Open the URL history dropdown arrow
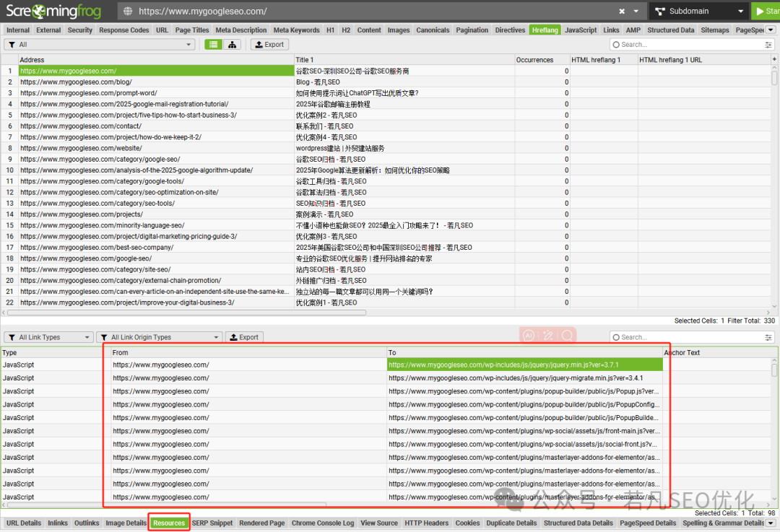Viewport: 780px width, 532px height. pos(636,11)
